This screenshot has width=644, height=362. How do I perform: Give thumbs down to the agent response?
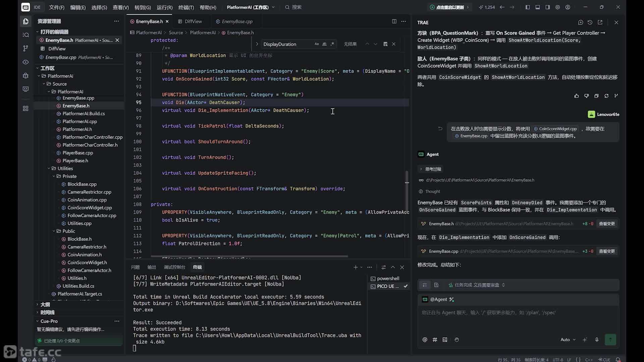click(x=587, y=96)
